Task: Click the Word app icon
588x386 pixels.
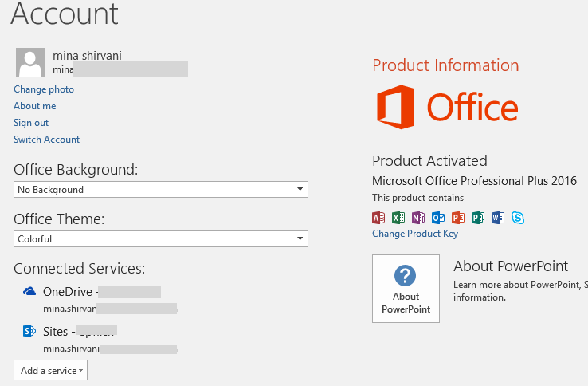Action: 498,217
